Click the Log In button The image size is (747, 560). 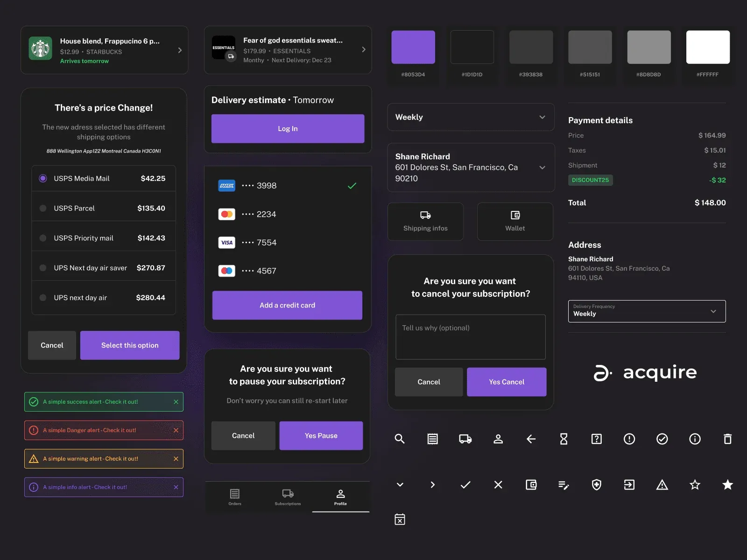288,129
